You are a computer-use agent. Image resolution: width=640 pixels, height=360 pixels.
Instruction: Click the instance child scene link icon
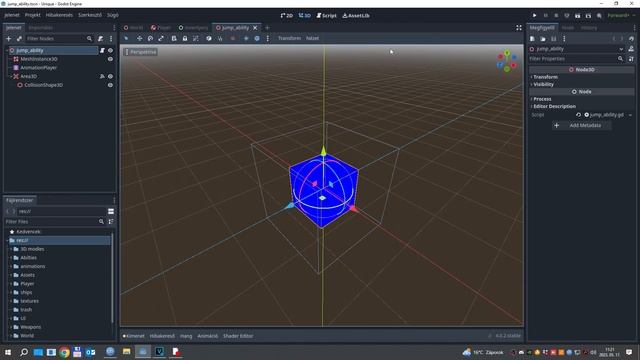tap(19, 38)
